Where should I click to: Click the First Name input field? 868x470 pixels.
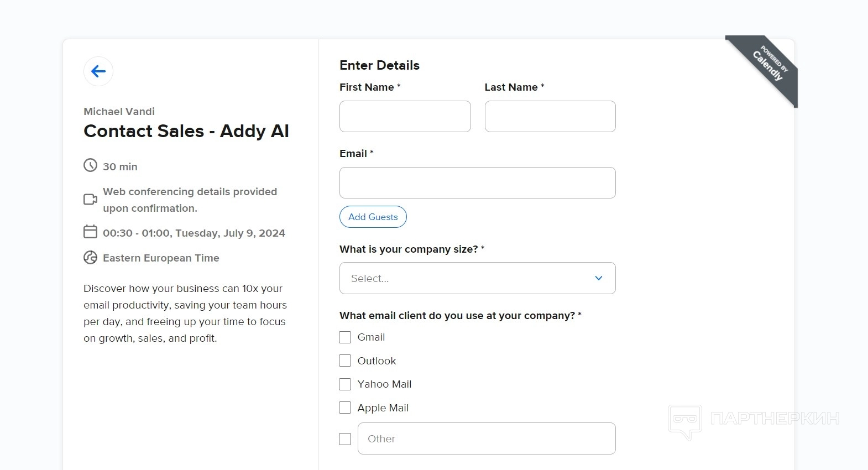(x=405, y=117)
